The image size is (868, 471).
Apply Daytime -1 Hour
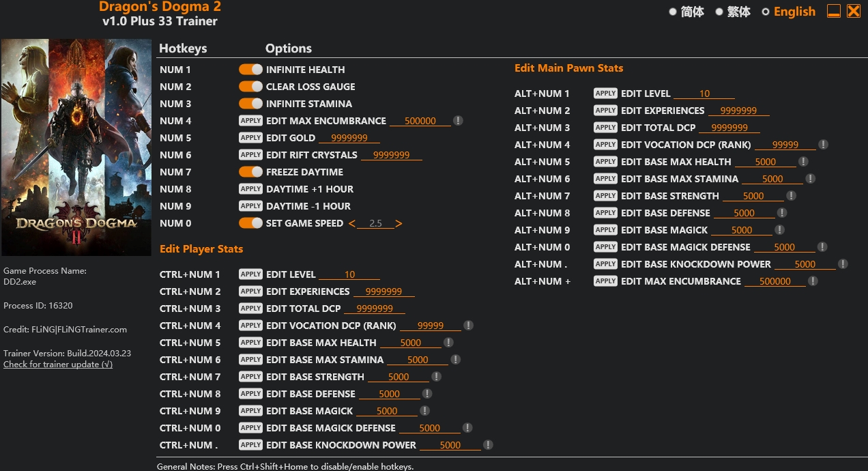pyautogui.click(x=250, y=206)
